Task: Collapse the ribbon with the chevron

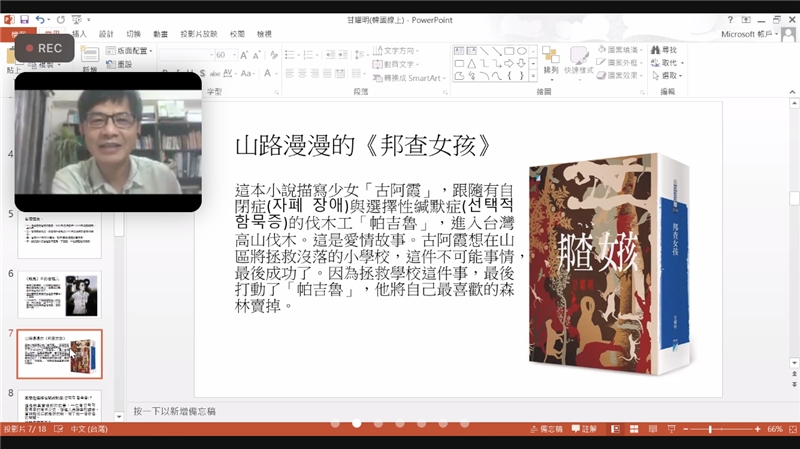Action: (792, 92)
